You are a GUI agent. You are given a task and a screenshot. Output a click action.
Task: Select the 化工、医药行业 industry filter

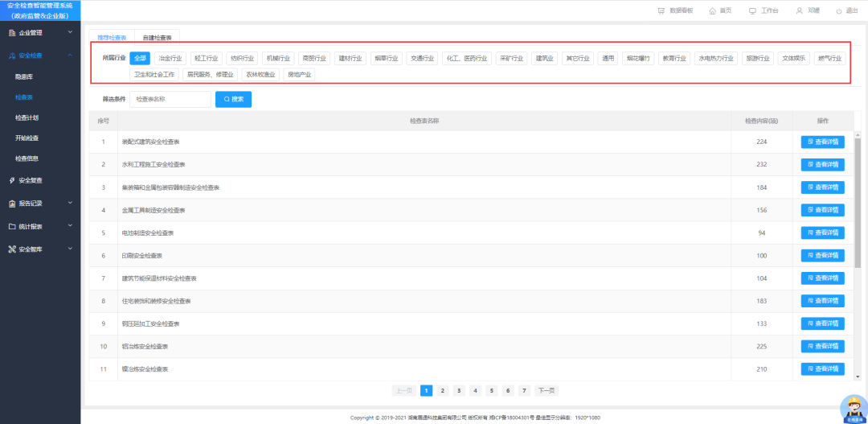[467, 58]
